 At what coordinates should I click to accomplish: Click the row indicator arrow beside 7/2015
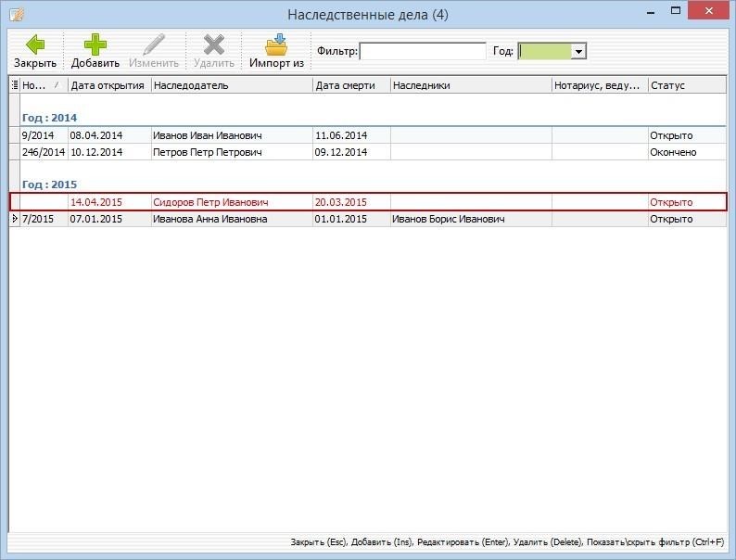(x=14, y=219)
